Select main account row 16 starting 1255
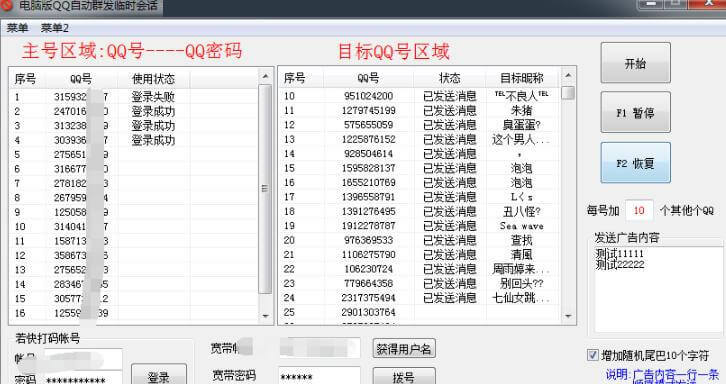The image size is (726, 384). click(x=134, y=313)
